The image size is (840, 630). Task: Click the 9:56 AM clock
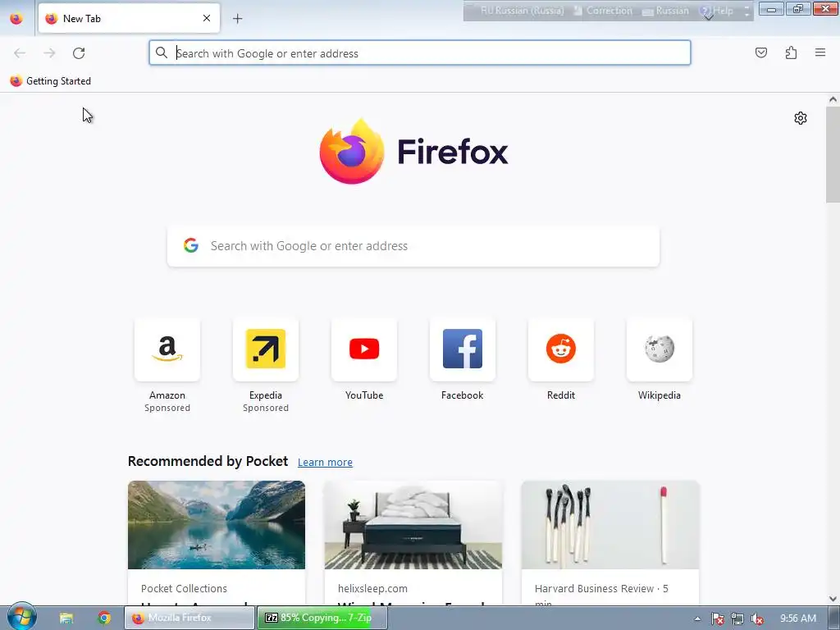(797, 619)
